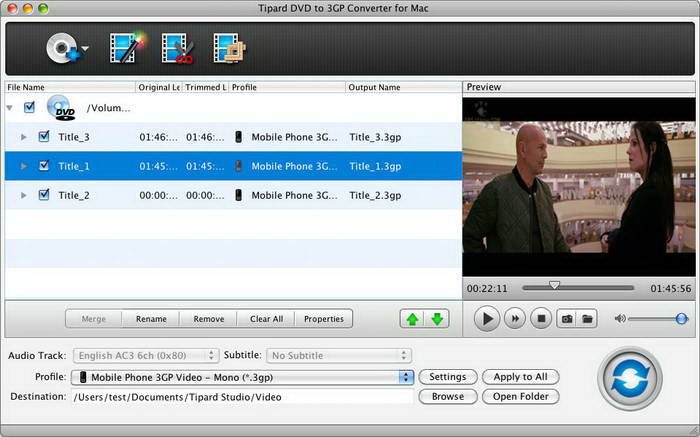The image size is (700, 437).
Task: Open the Properties button
Action: [x=324, y=319]
